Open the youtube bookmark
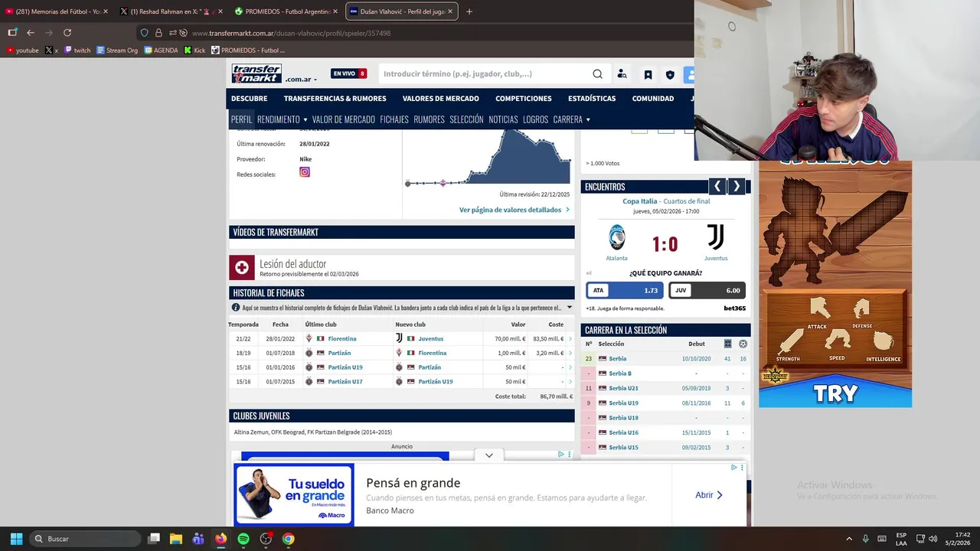 click(x=22, y=51)
